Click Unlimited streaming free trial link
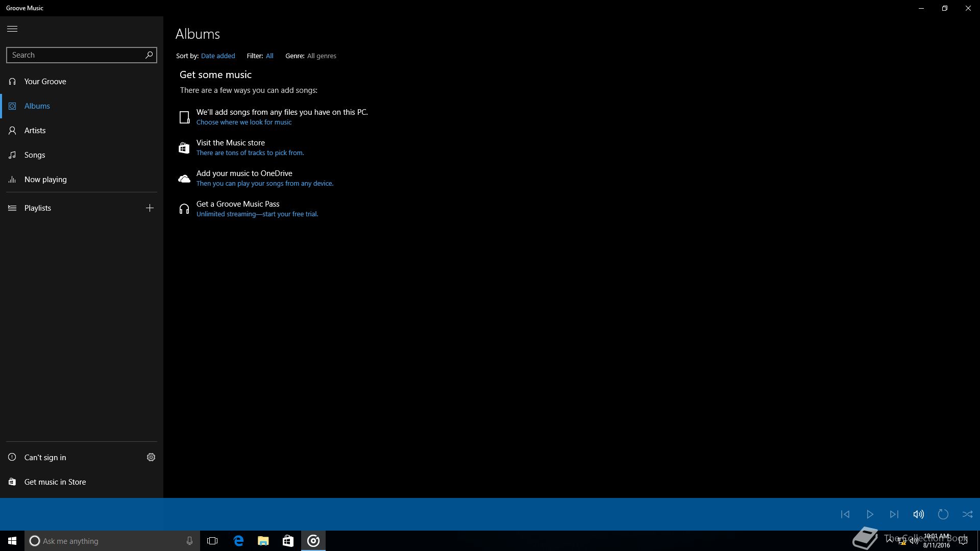The image size is (980, 551). [x=257, y=214]
